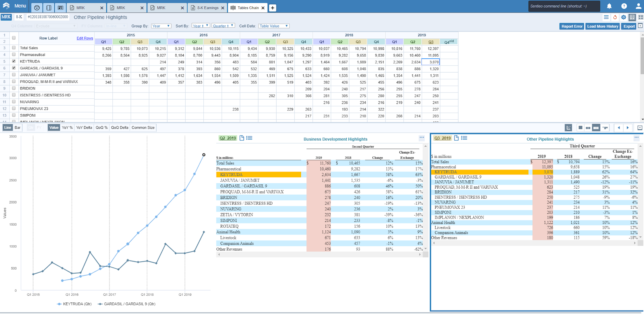Check the SIMPONI row checkbox
Image resolution: width=644 pixels, height=315 pixels.
click(x=14, y=115)
